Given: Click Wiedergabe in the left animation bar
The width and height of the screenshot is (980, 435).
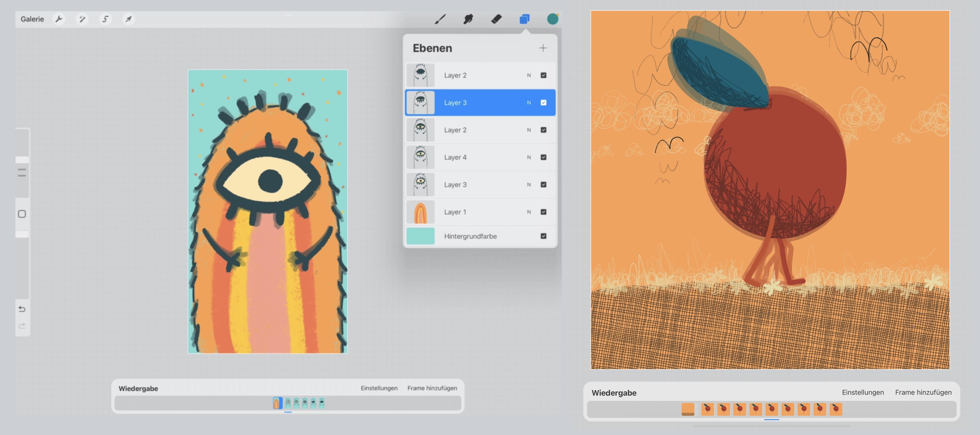Looking at the screenshot, I should pos(138,389).
